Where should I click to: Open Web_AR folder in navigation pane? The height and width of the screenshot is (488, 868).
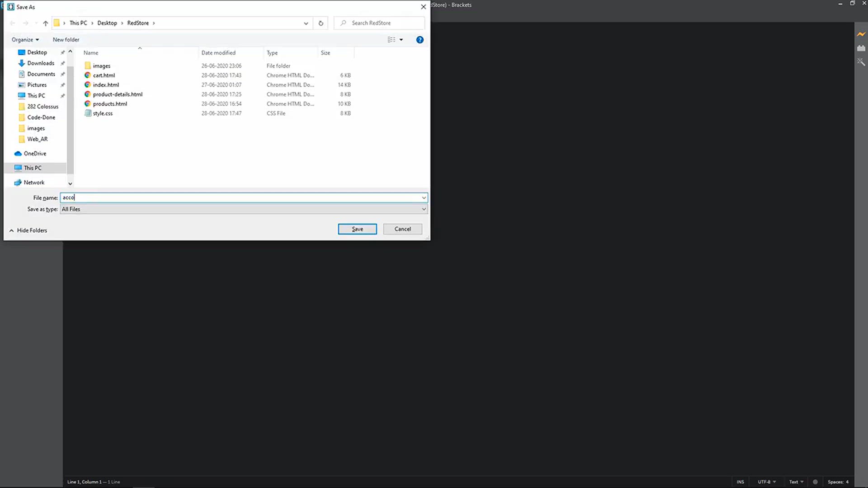[37, 139]
